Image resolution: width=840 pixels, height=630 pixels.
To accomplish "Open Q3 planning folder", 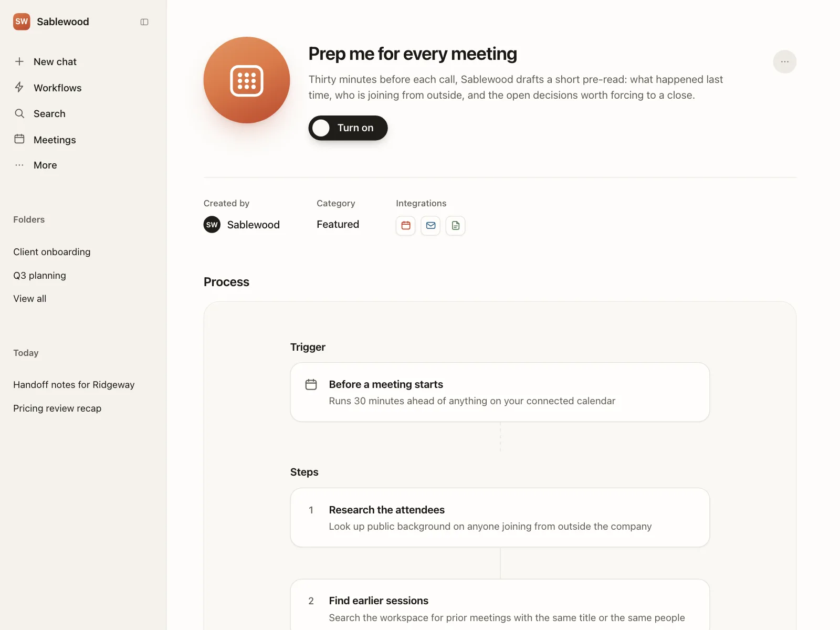I will click(39, 276).
